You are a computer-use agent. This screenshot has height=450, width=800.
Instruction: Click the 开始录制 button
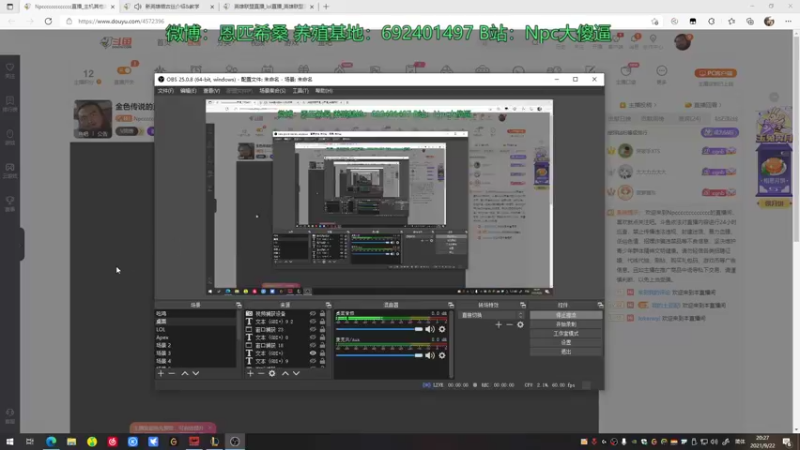coord(566,324)
